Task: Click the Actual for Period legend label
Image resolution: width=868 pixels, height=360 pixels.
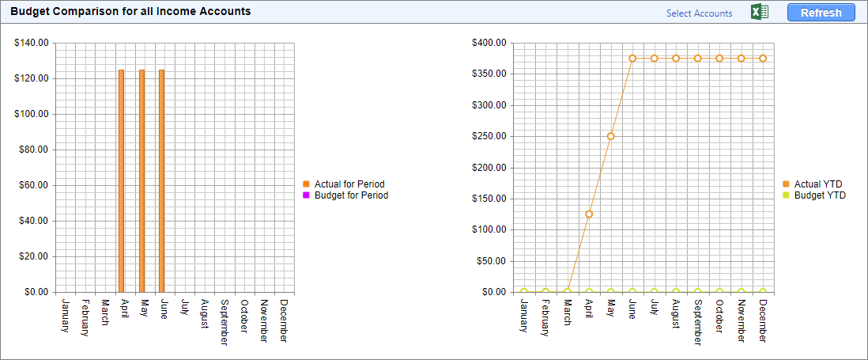Action: (349, 184)
